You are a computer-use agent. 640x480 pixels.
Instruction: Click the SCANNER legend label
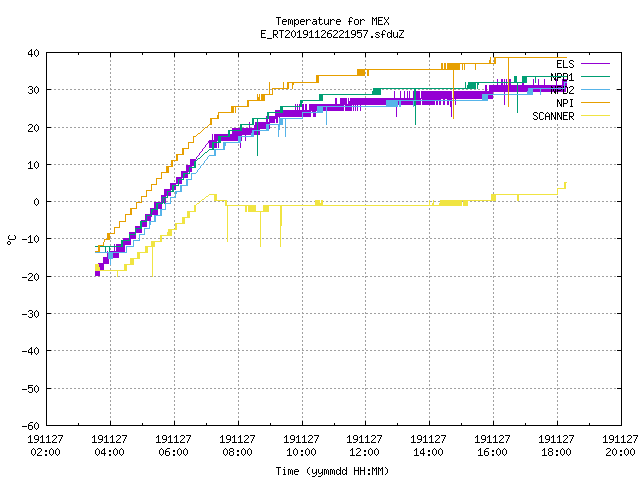pyautogui.click(x=553, y=116)
